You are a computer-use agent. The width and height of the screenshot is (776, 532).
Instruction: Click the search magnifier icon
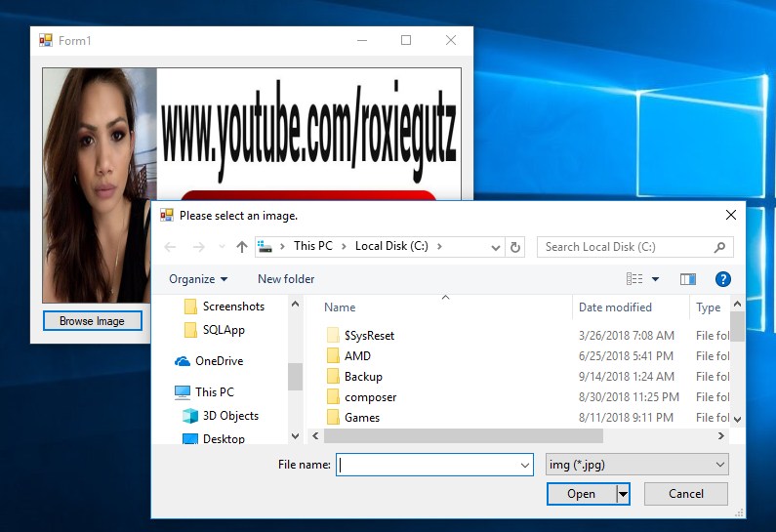(x=720, y=247)
